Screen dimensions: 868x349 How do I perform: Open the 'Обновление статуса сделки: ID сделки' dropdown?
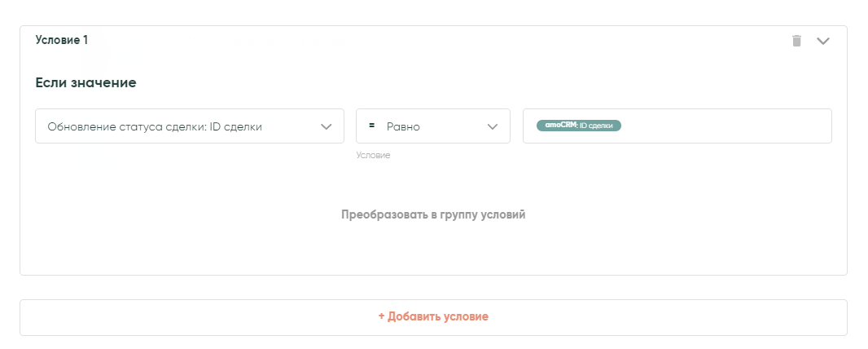[x=189, y=126]
